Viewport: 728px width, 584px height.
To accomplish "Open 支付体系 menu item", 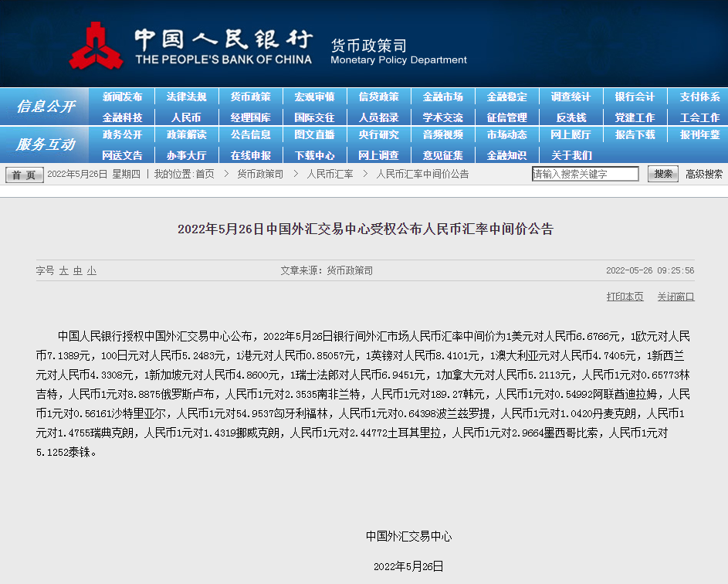I will click(x=699, y=97).
